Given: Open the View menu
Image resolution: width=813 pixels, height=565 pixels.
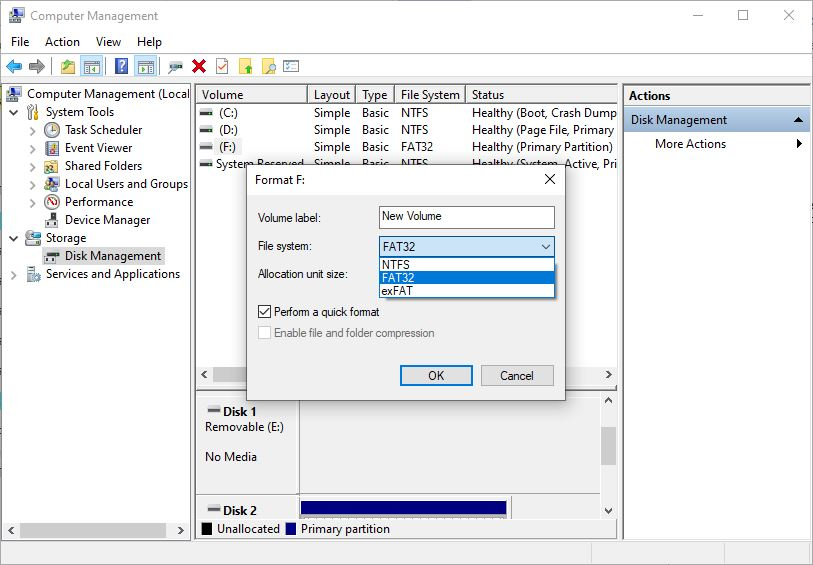Looking at the screenshot, I should pos(108,42).
